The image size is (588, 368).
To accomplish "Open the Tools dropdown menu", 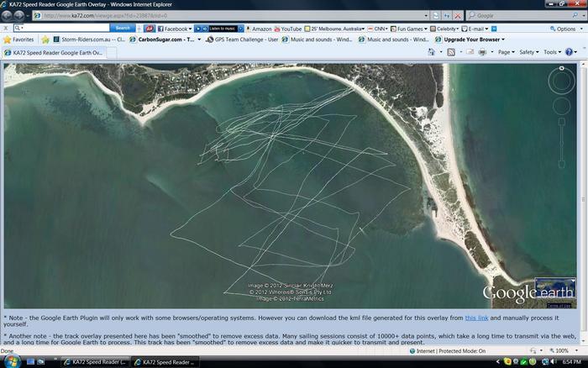I will [552, 52].
